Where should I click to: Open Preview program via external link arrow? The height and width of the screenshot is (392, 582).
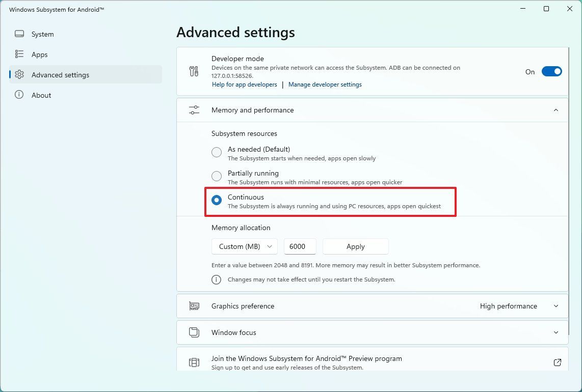[x=557, y=362]
